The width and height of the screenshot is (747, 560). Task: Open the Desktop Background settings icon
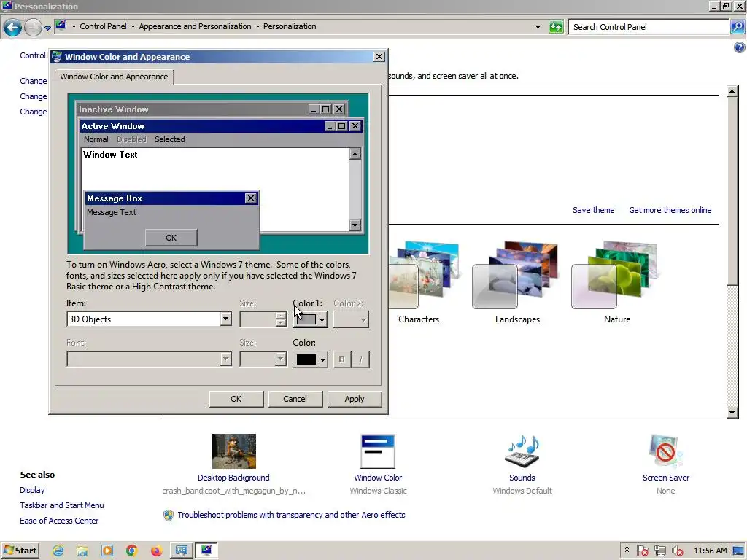234,451
